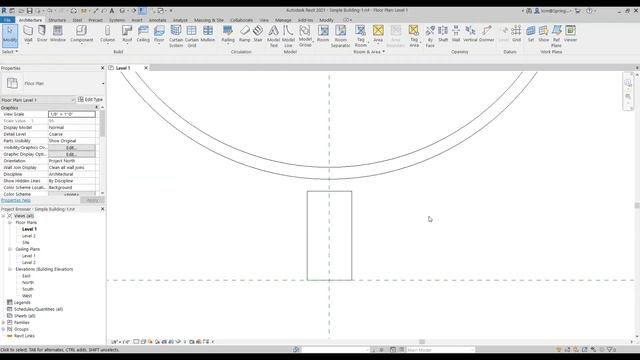Collapse the Elevations (Building Elevation) node

click(x=10, y=269)
